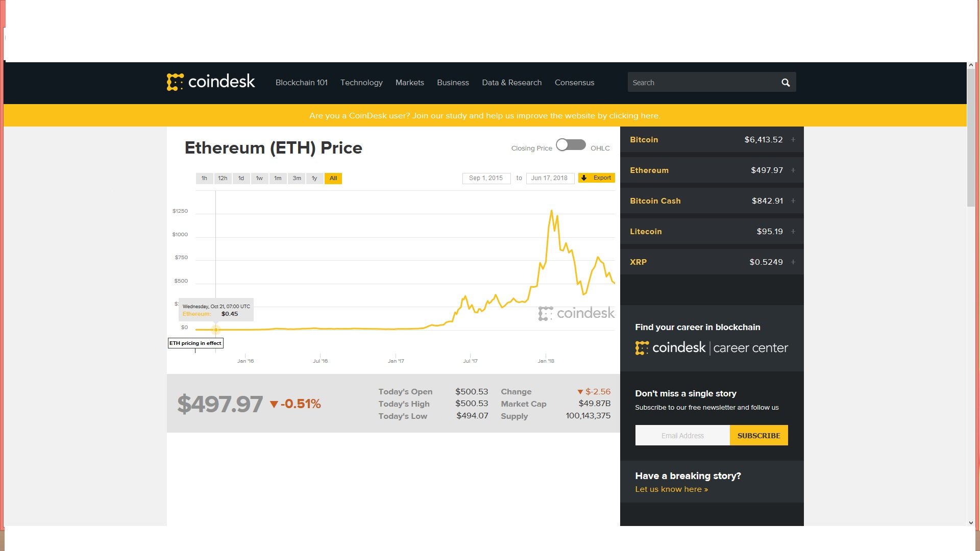The image size is (980, 551).
Task: Click the -0.51% change percentage
Action: click(296, 404)
